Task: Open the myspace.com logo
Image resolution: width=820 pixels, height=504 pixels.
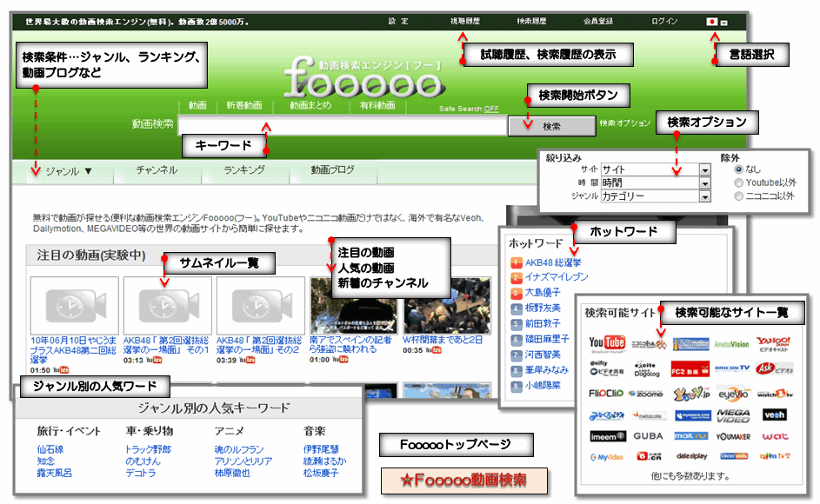Action: [x=692, y=415]
